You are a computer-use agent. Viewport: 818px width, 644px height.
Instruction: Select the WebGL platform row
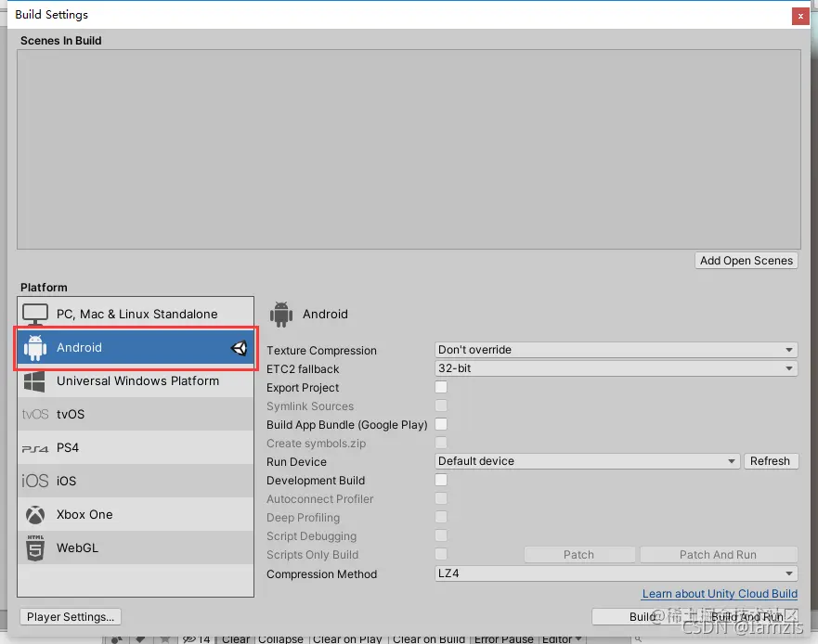136,547
